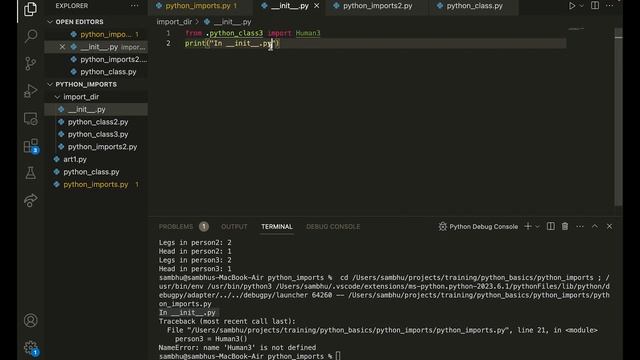
Task: Click __init__.py in the breadcrumb
Action: pos(232,22)
